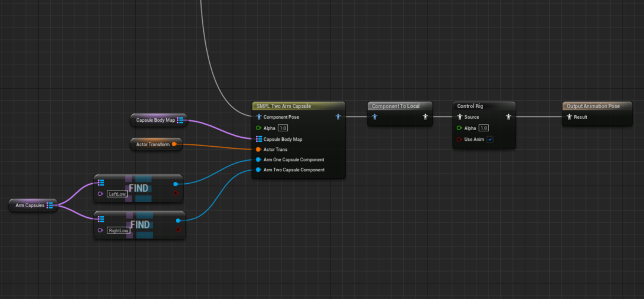Select the SMPL Two Arm Capsule node title
644x299 pixels.
coord(283,106)
